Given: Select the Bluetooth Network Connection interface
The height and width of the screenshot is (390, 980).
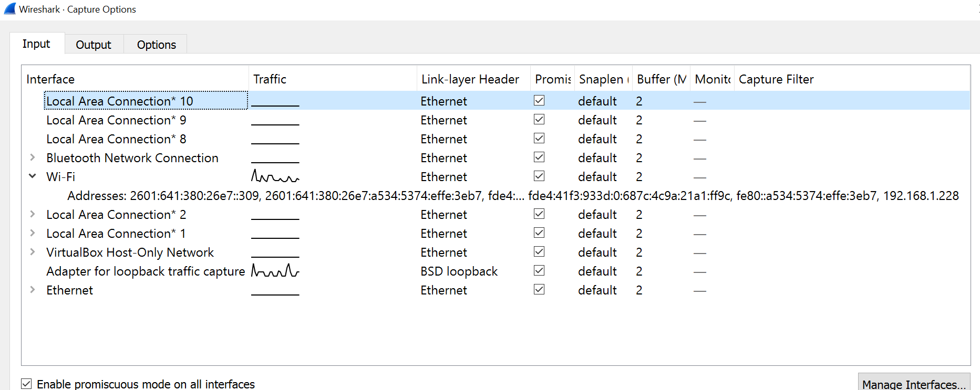Looking at the screenshot, I should (132, 157).
